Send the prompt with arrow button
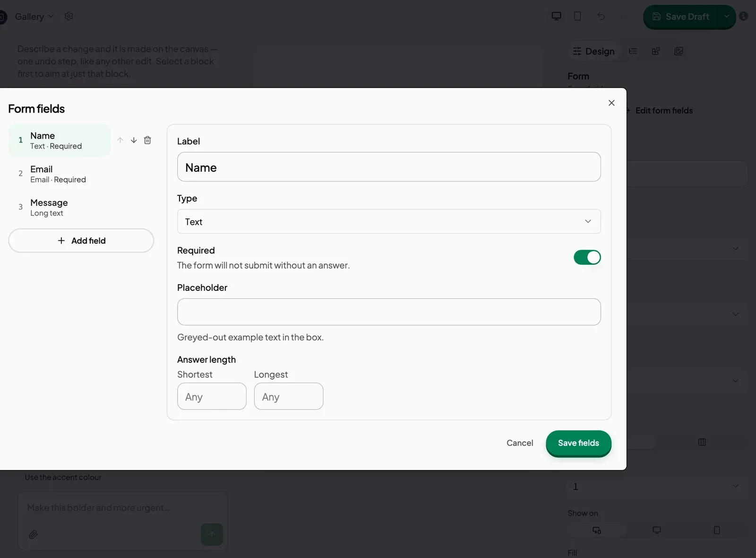This screenshot has width=756, height=558. (x=212, y=534)
